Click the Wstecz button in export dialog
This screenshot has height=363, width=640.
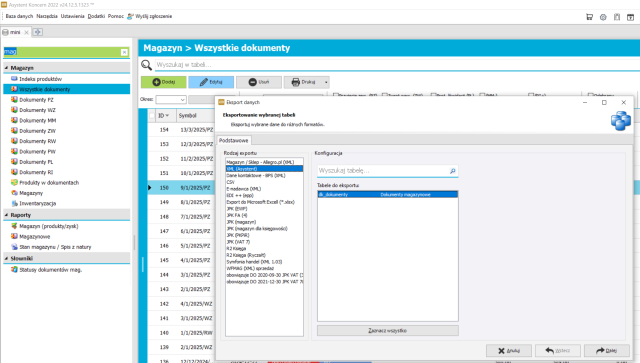(558, 350)
